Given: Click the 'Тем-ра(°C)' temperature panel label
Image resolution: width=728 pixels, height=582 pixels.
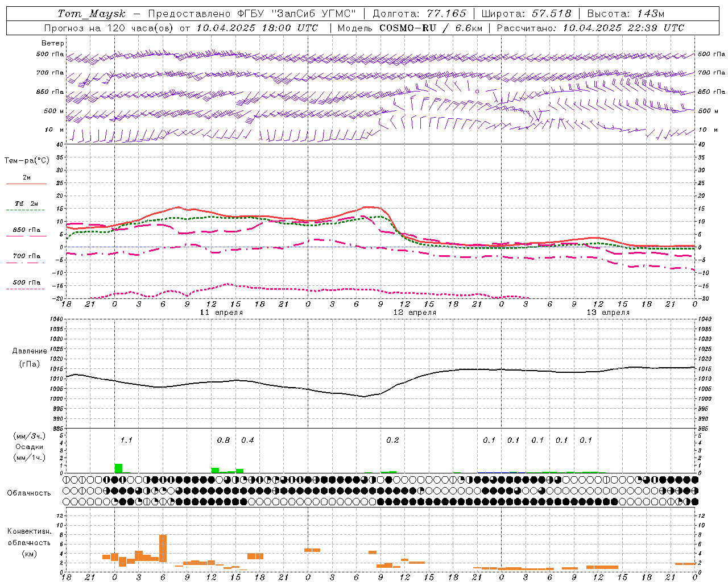Looking at the screenshot, I should 27,161.
